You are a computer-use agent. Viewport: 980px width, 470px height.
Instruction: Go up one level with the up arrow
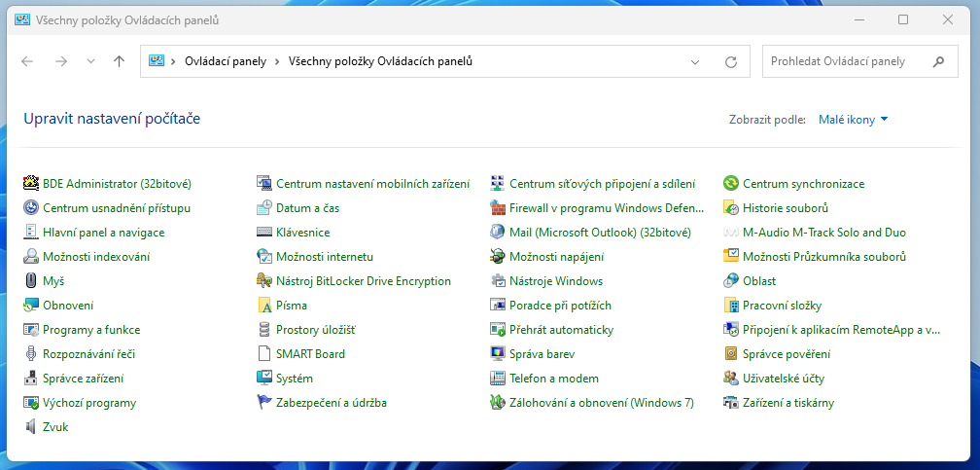pos(119,61)
